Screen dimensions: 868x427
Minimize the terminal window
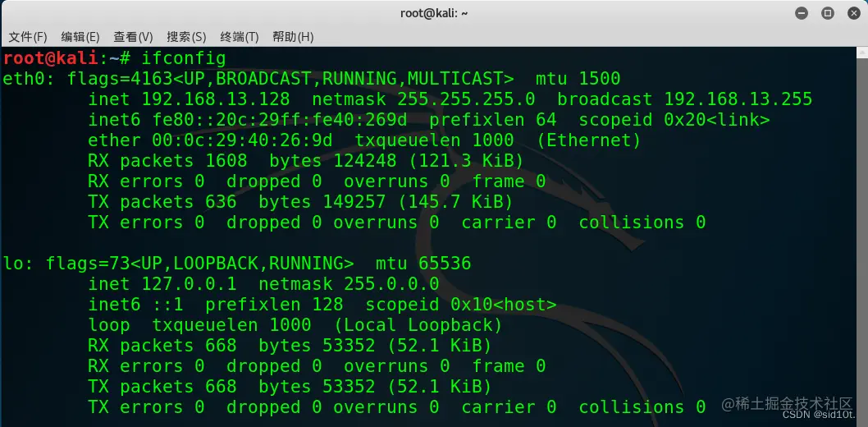coord(801,13)
